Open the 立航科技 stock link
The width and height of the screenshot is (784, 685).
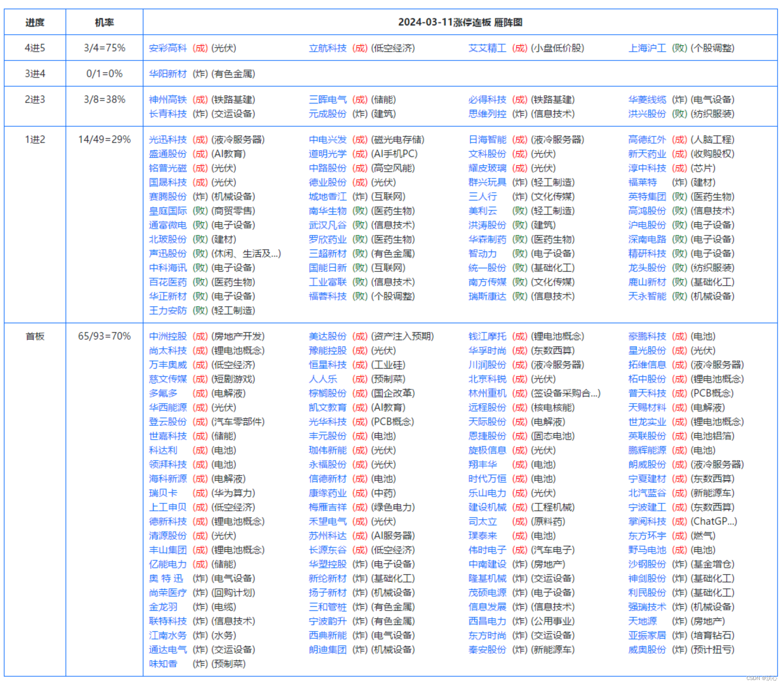tap(328, 48)
